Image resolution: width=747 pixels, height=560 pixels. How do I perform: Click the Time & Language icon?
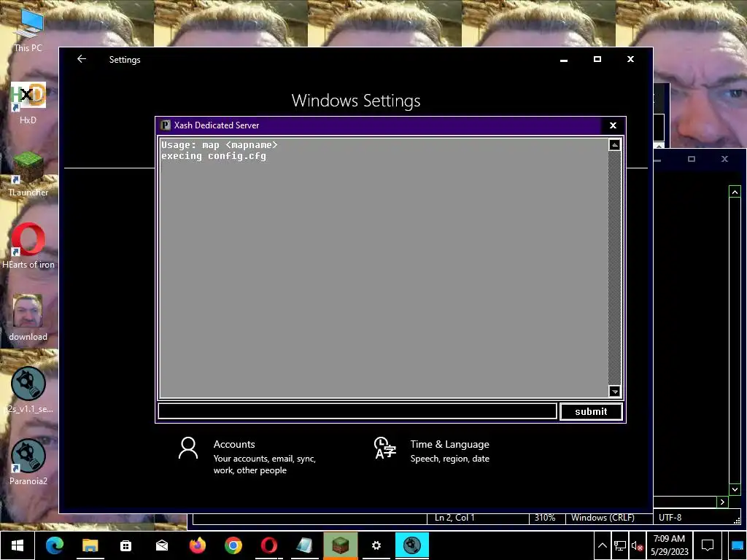tap(385, 448)
